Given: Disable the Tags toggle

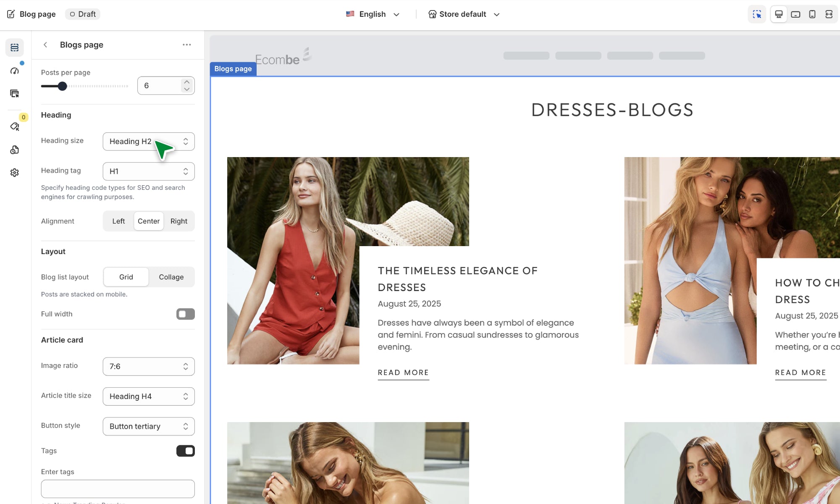Looking at the screenshot, I should pyautogui.click(x=185, y=451).
